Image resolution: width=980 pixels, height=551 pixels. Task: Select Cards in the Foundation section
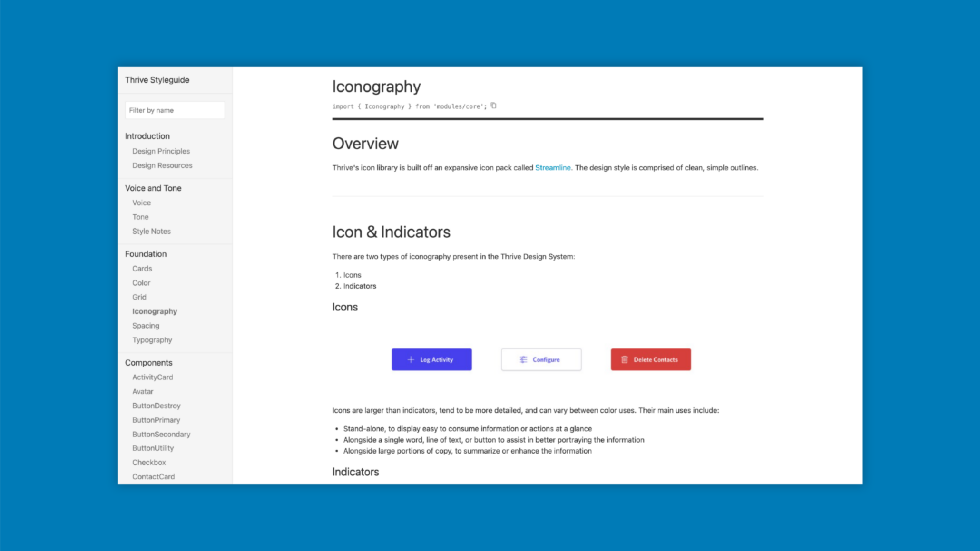click(142, 268)
